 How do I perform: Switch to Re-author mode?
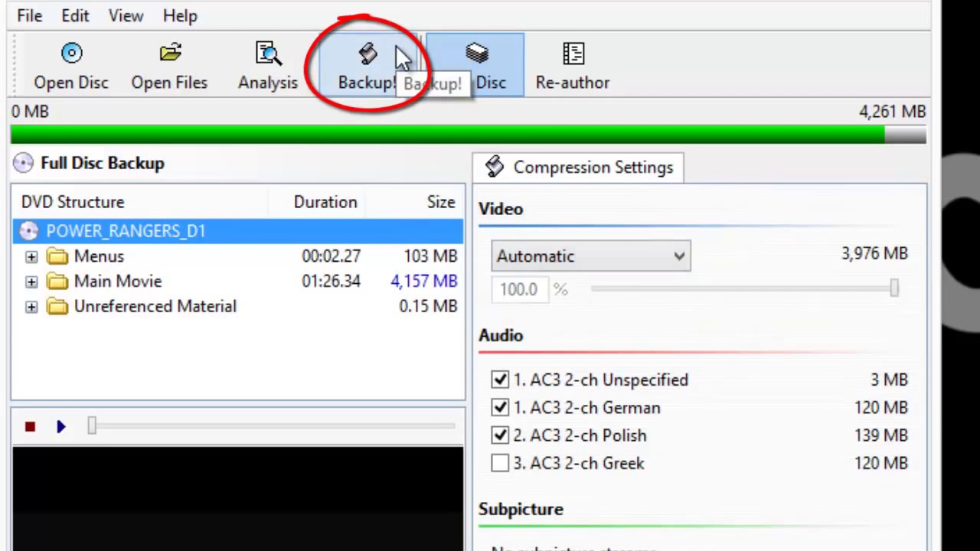click(573, 65)
